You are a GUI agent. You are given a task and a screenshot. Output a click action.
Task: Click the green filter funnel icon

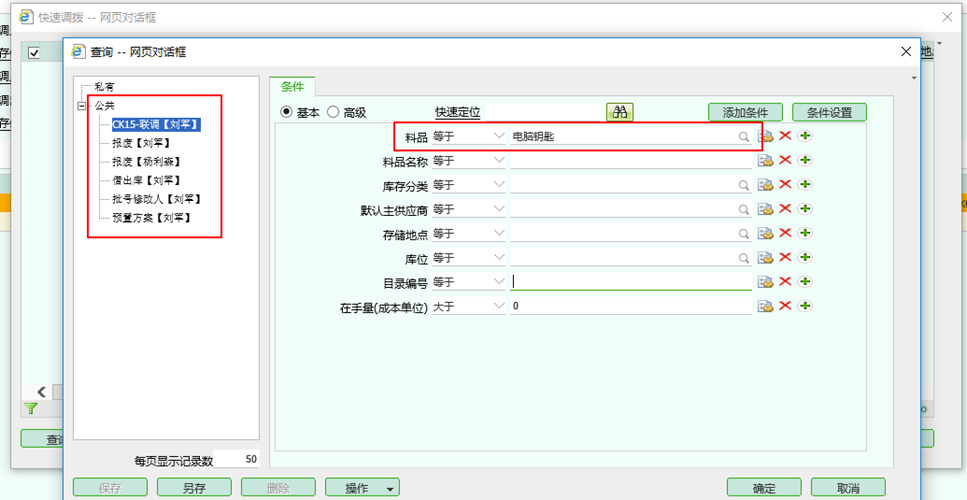(x=31, y=408)
